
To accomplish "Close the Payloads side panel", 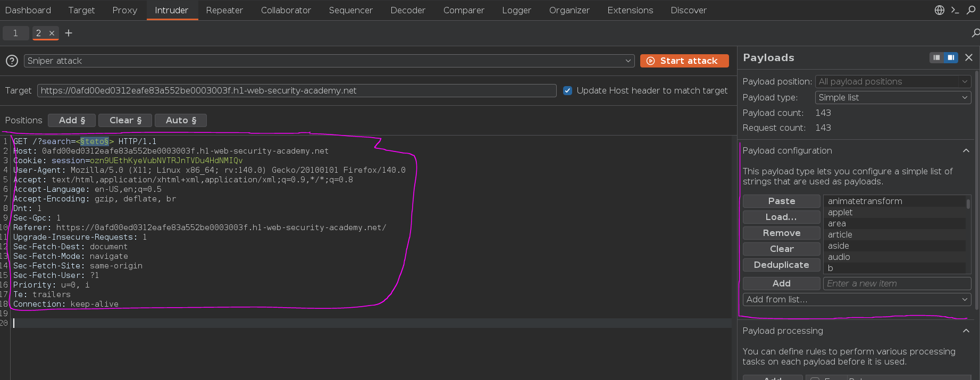I will [969, 57].
